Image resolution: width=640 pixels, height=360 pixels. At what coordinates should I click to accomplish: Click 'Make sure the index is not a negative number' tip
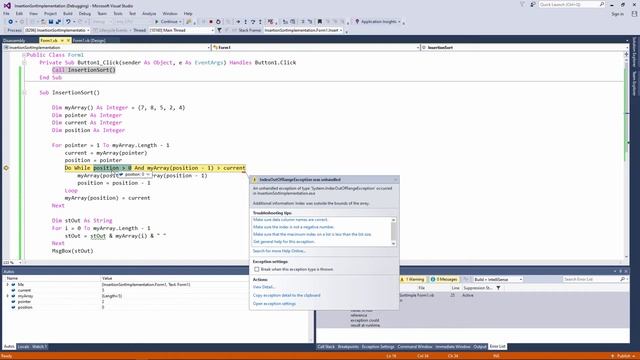[293, 227]
